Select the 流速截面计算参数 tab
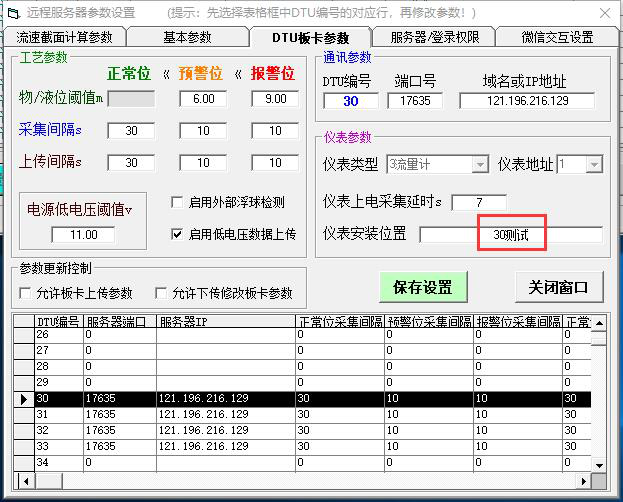 (64, 37)
